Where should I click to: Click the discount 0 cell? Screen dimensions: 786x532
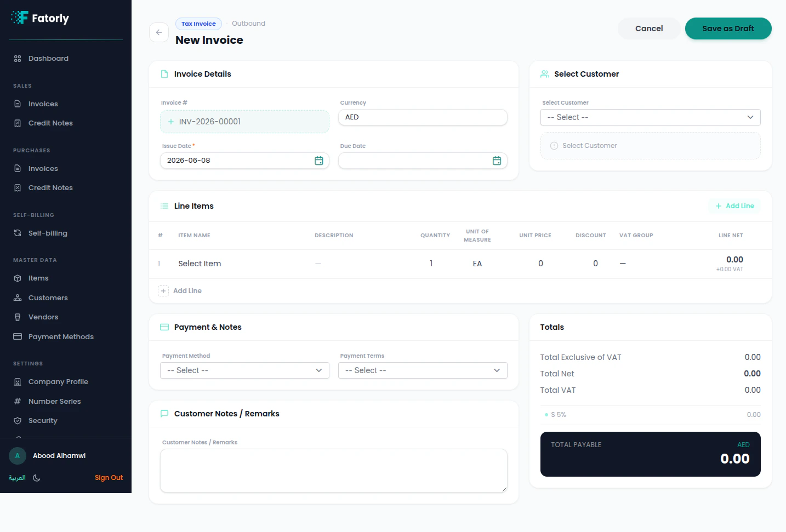pos(595,264)
